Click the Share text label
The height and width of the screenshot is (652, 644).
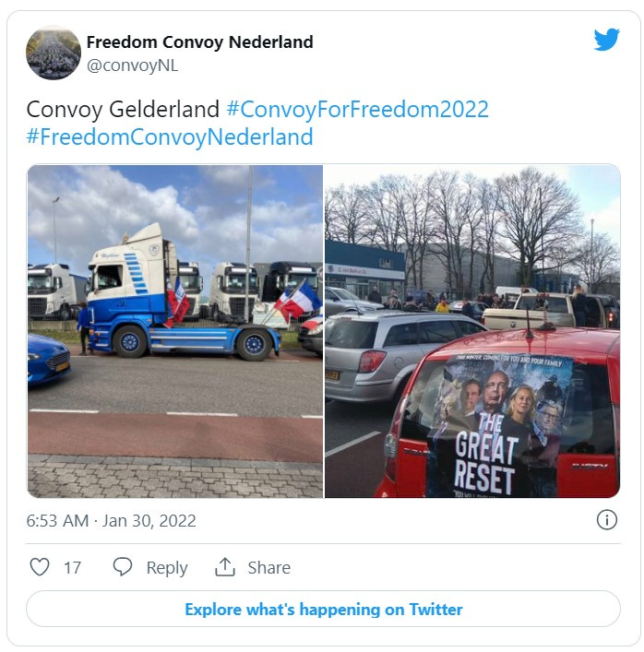point(269,567)
